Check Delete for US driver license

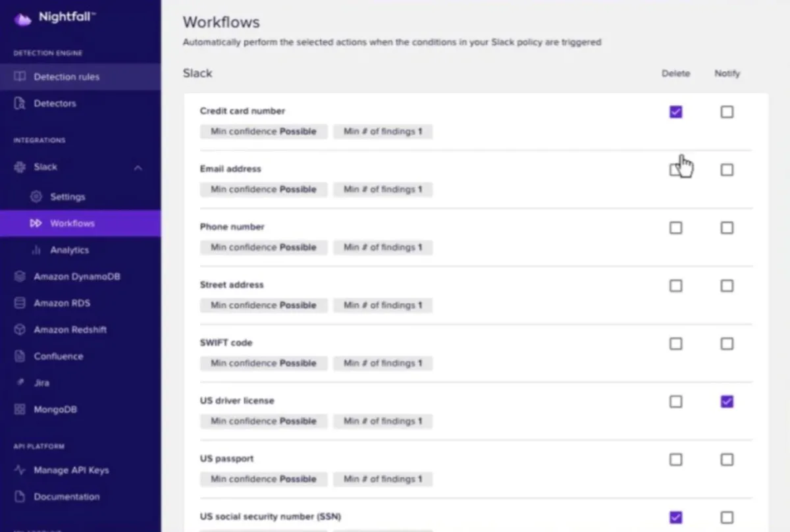click(675, 402)
